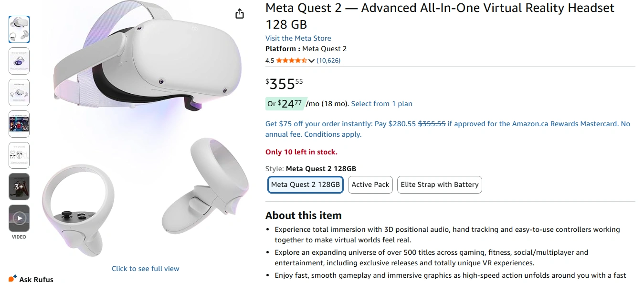
Task: Click 'Click to see full view' text
Action: point(146,269)
